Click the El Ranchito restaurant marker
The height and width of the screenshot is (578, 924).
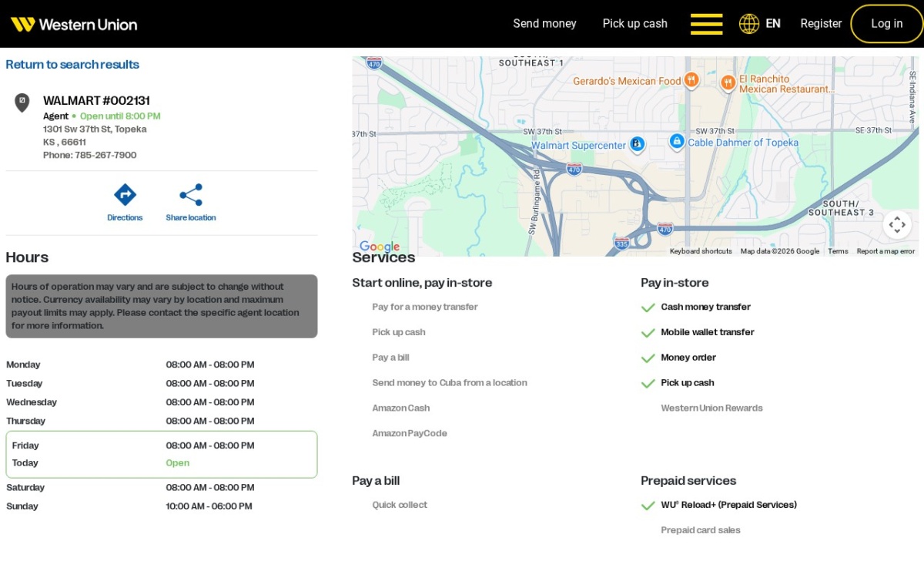[728, 82]
